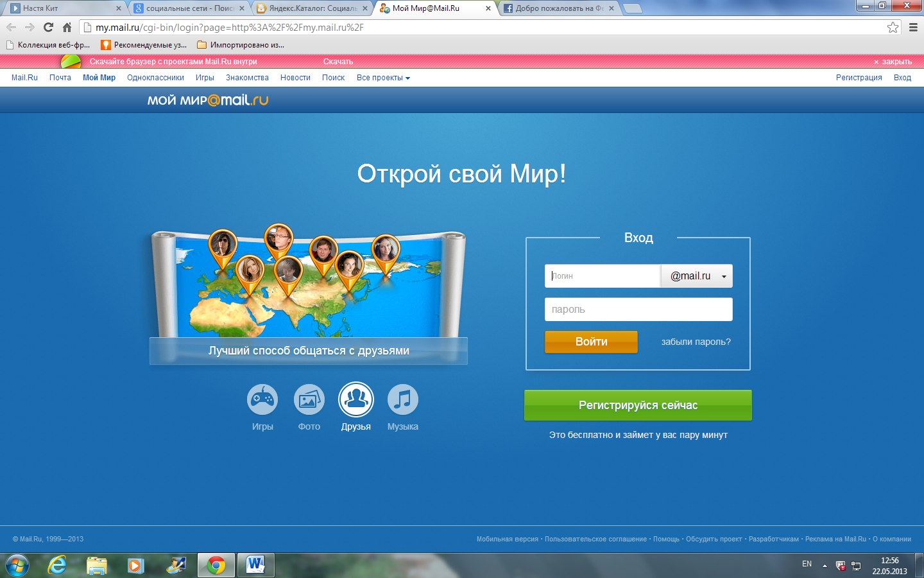Focus the login (Логин) input field

pos(603,276)
